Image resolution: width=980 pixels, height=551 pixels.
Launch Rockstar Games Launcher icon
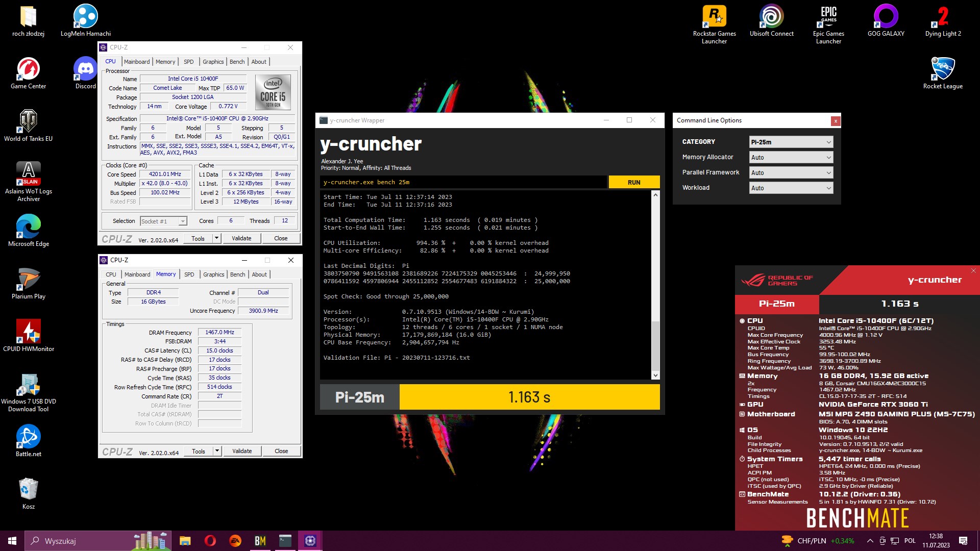[714, 24]
